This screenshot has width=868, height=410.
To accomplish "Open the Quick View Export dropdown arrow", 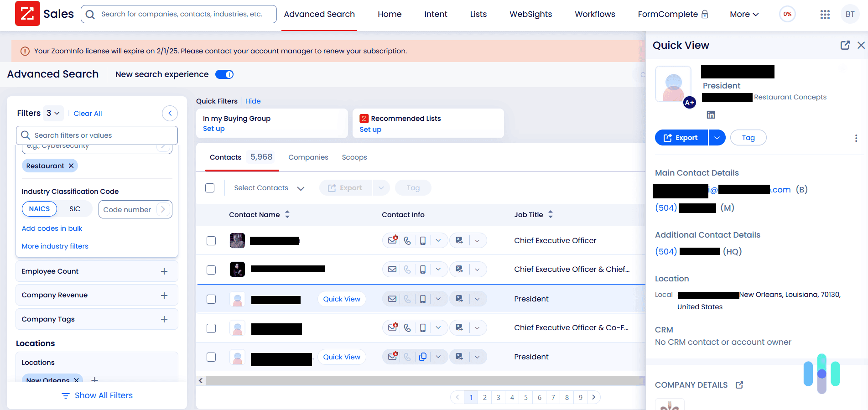I will 717,138.
